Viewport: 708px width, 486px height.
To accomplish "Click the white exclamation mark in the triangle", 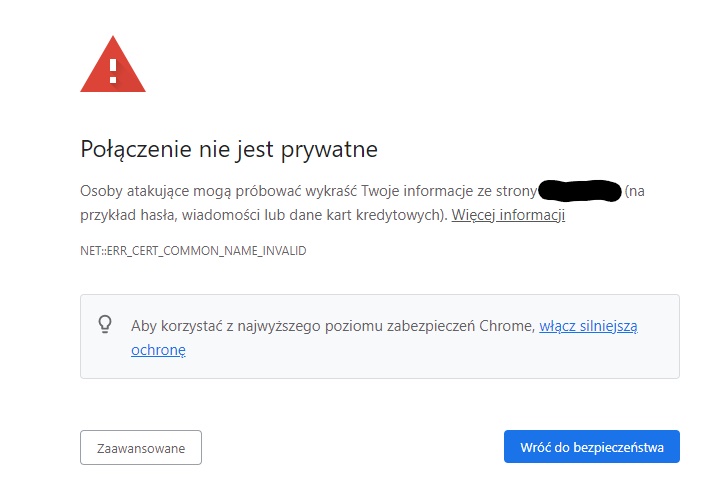I will pyautogui.click(x=113, y=72).
